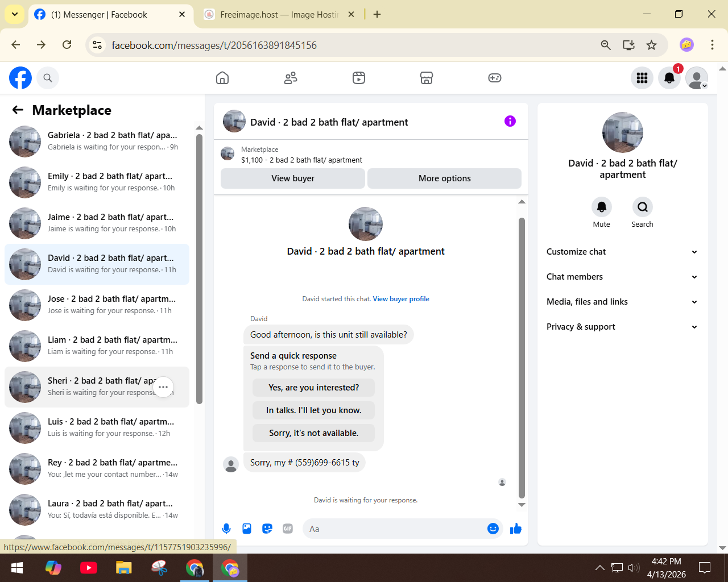
Task: Open YouTube app from the taskbar
Action: [x=88, y=568]
